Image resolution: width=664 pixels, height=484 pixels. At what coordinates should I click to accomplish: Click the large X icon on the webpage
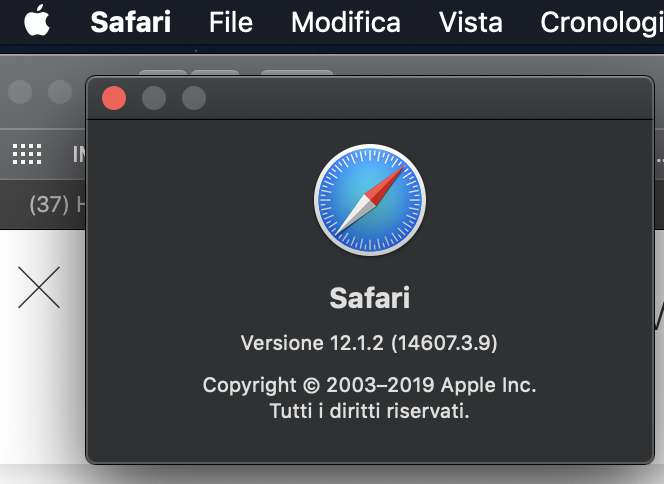[x=39, y=288]
